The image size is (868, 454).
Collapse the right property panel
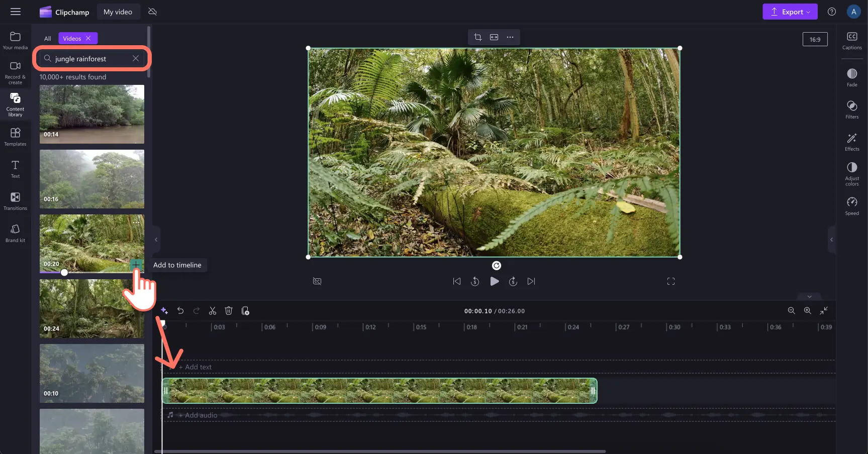(831, 240)
